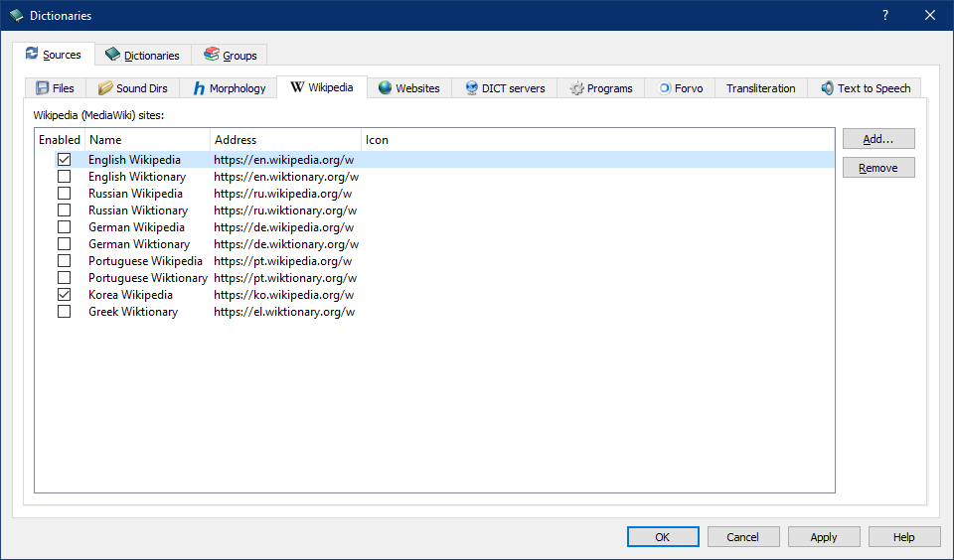The width and height of the screenshot is (954, 560).
Task: Click the Text to Speech speaker icon
Action: click(x=827, y=88)
